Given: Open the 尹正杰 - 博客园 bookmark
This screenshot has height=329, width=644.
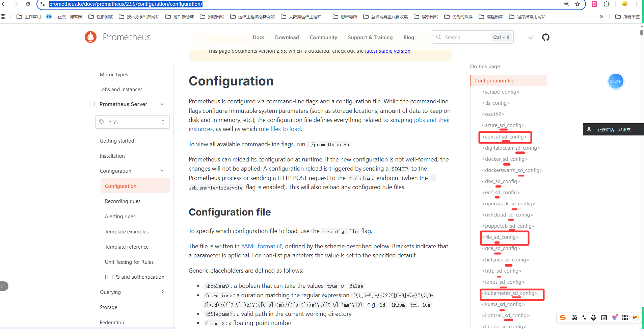Looking at the screenshot, I should [x=64, y=17].
